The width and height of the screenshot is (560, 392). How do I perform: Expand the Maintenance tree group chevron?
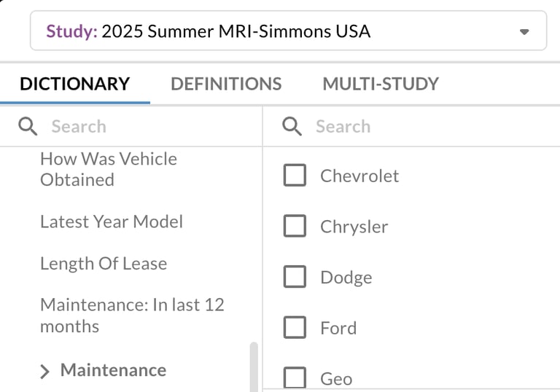click(45, 372)
